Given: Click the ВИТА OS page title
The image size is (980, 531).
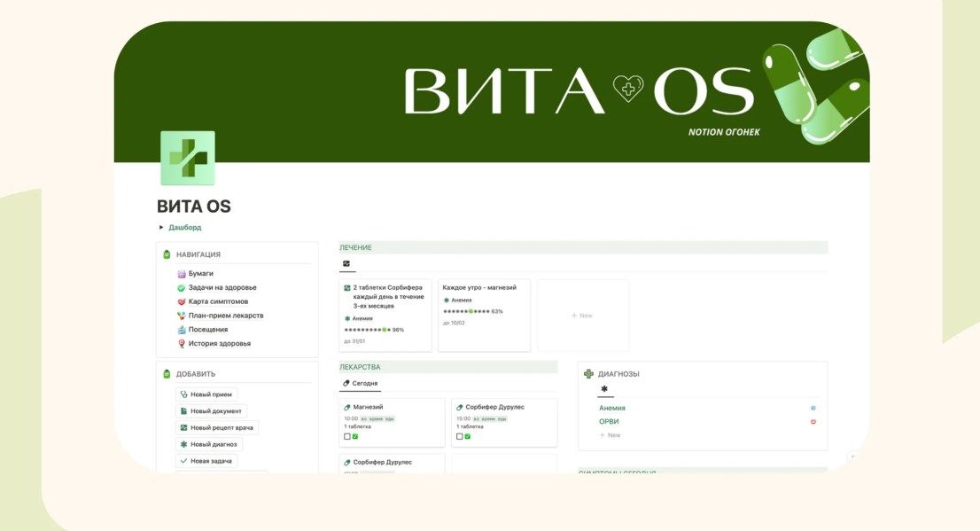Looking at the screenshot, I should 194,207.
